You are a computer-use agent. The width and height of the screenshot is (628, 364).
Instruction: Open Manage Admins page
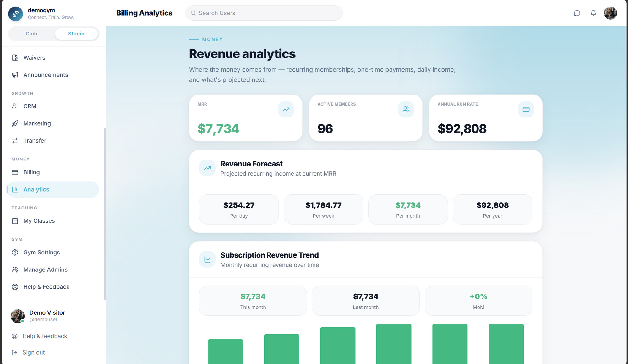click(53, 269)
